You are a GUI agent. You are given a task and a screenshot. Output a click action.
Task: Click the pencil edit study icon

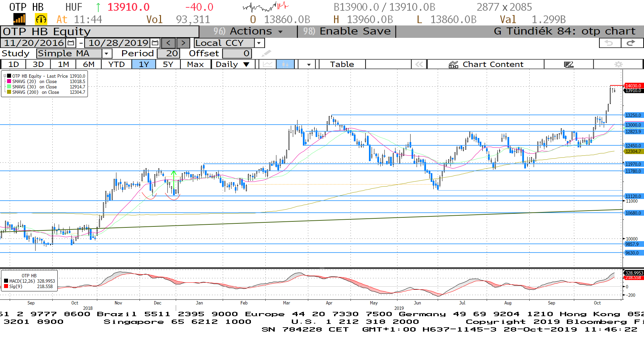[266, 53]
